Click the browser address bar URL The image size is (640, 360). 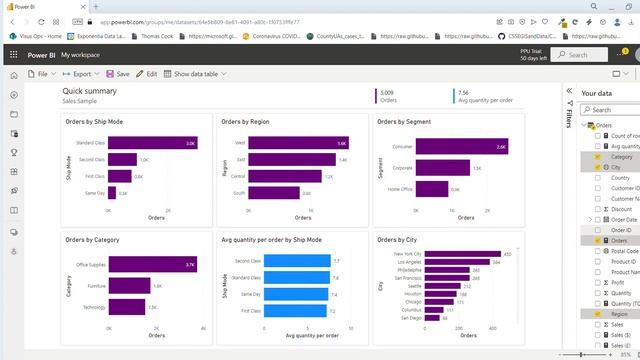(200, 22)
